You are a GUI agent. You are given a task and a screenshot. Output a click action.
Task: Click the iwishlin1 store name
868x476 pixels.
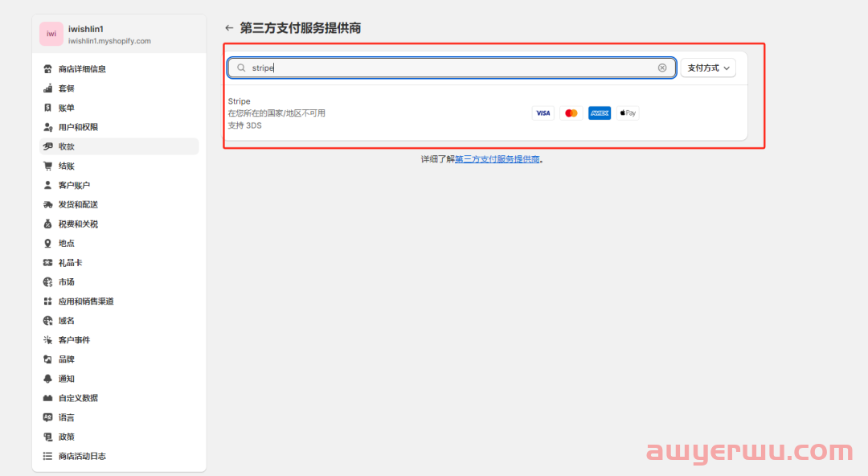[86, 29]
